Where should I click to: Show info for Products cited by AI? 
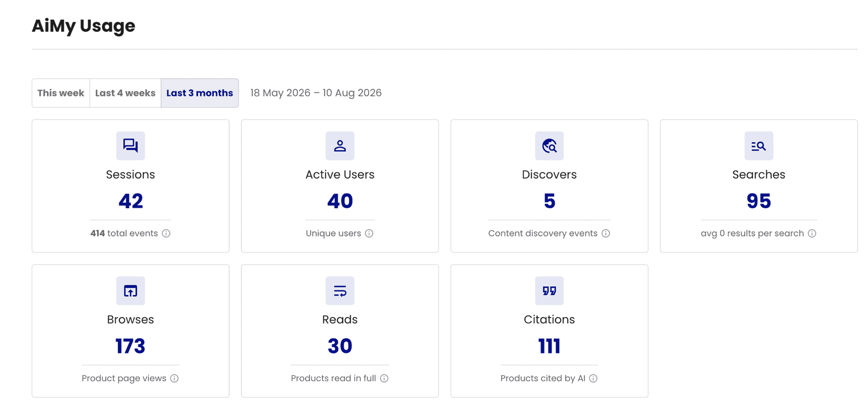tap(594, 378)
